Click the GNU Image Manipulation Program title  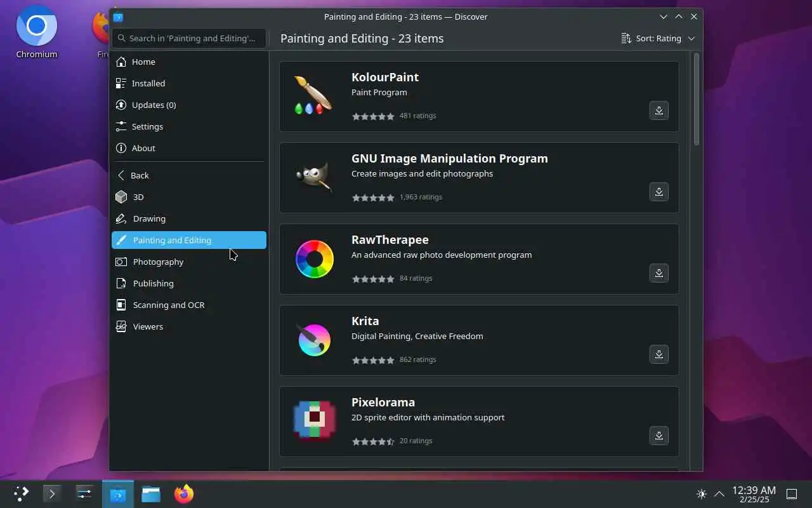tap(450, 158)
